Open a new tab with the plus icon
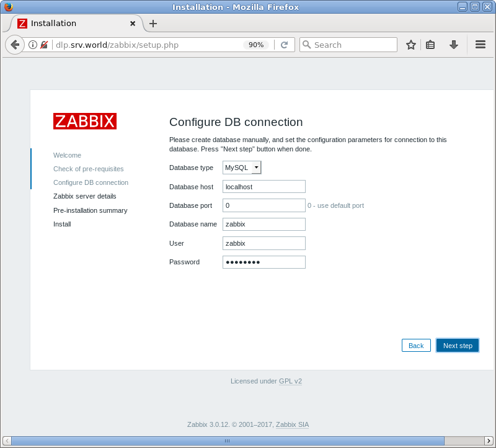Screen dimensions: 496x448 pos(153,24)
